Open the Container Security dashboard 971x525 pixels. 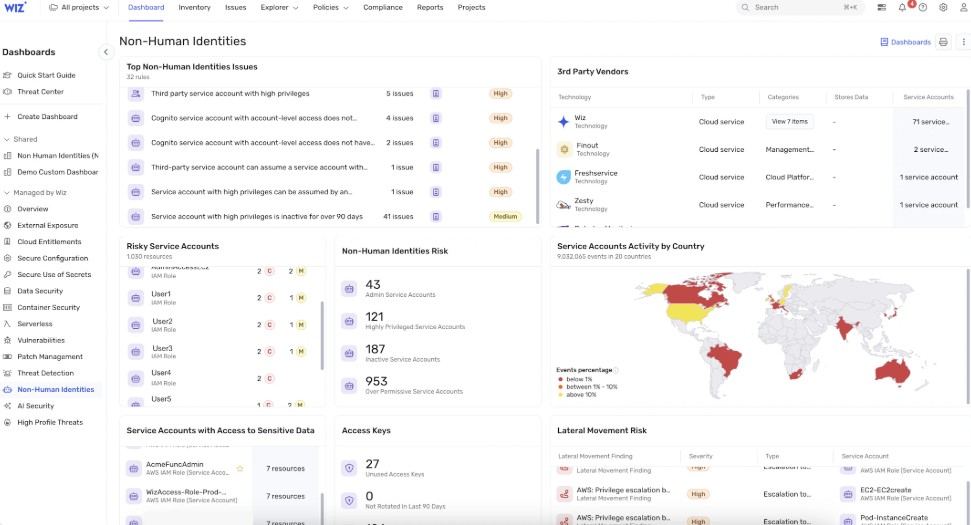48,308
